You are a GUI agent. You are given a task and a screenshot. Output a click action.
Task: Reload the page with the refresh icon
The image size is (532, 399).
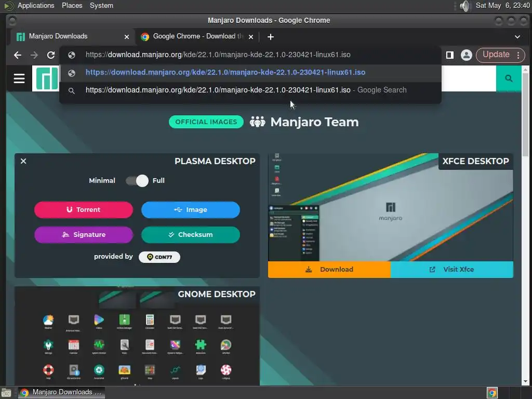51,55
